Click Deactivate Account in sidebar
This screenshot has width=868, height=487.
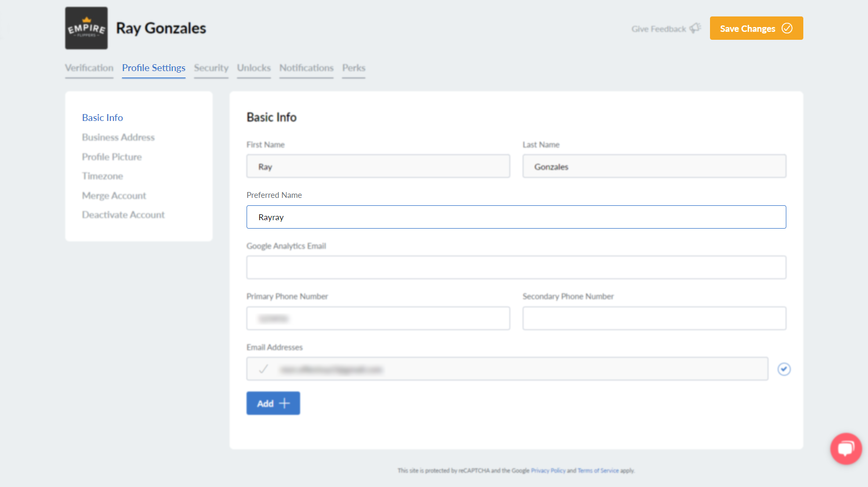coord(123,215)
